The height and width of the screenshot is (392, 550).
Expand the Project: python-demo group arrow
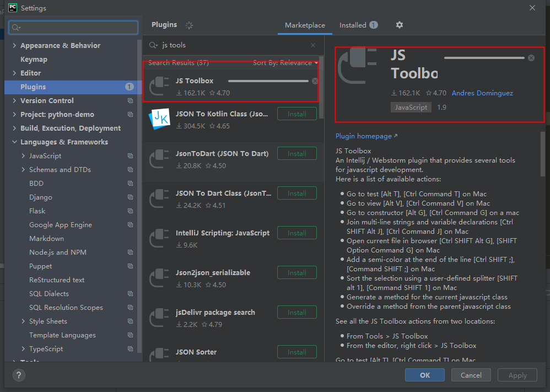click(14, 115)
